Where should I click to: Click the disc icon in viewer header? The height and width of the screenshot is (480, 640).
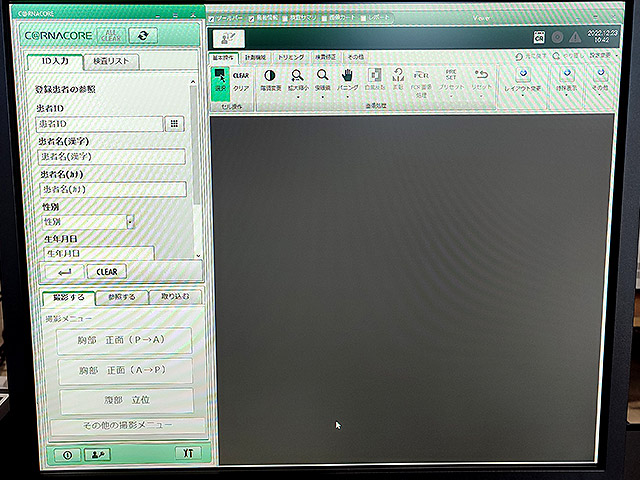[557, 37]
